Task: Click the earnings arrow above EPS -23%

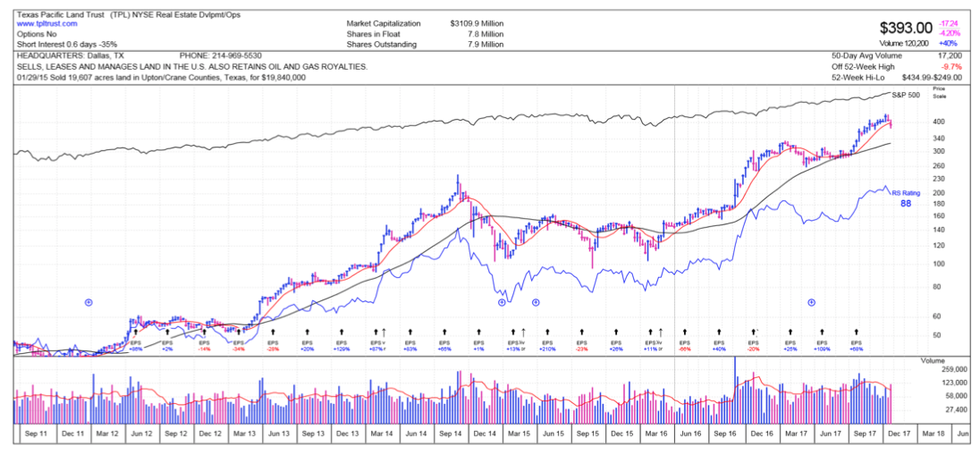Action: tap(582, 333)
